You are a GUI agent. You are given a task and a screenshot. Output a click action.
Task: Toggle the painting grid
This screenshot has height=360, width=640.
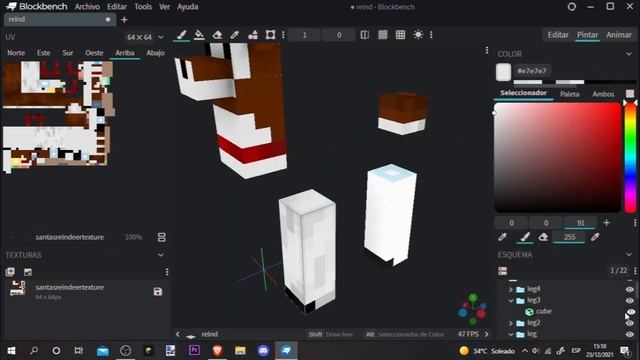[x=400, y=35]
